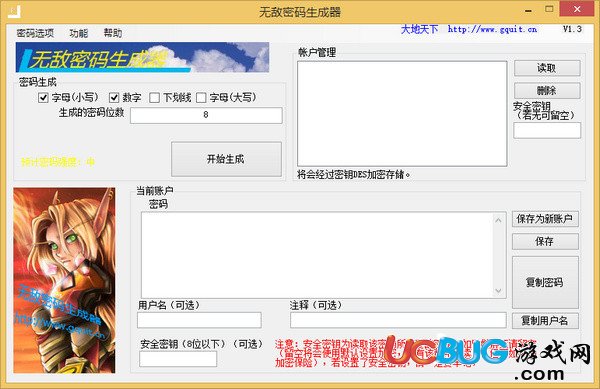Click the 复制用户名 button

[545, 321]
